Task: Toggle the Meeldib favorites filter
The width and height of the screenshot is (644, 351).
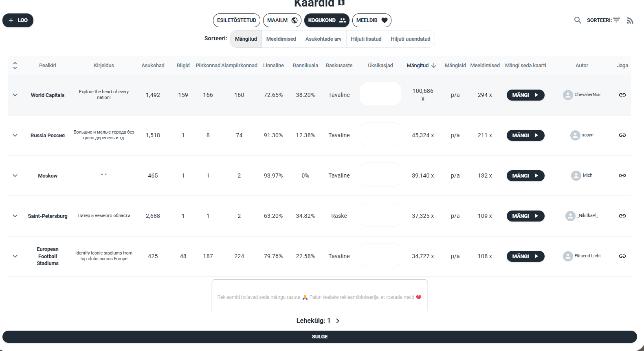Action: (371, 20)
